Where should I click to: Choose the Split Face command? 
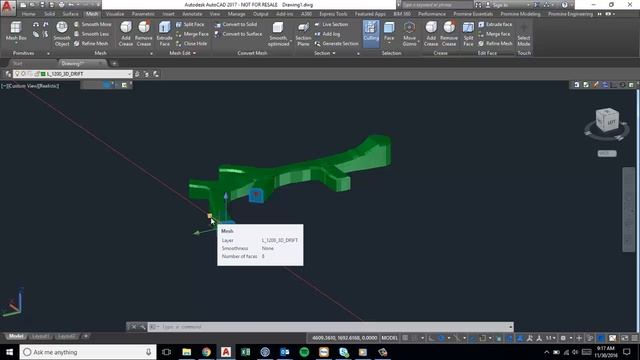[x=190, y=24]
